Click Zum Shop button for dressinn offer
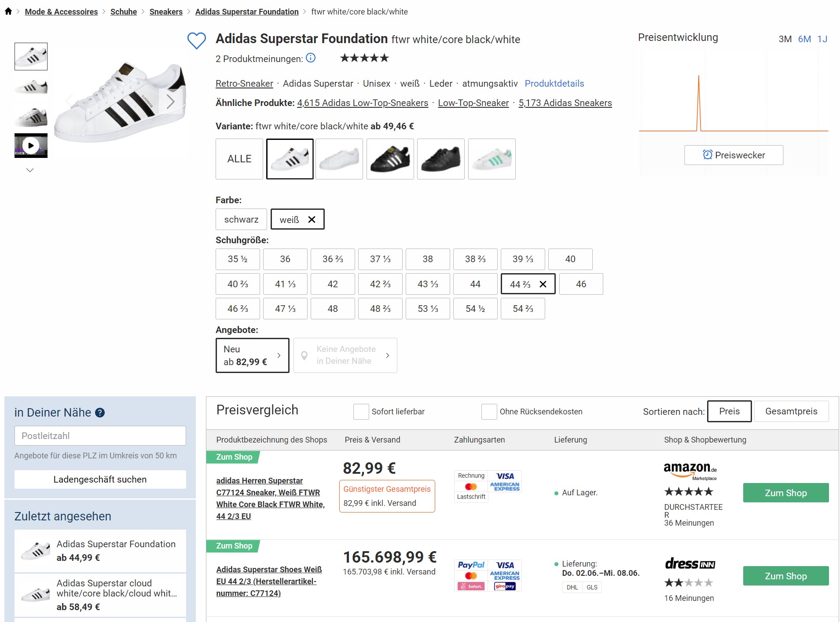Image resolution: width=840 pixels, height=622 pixels. (x=786, y=576)
